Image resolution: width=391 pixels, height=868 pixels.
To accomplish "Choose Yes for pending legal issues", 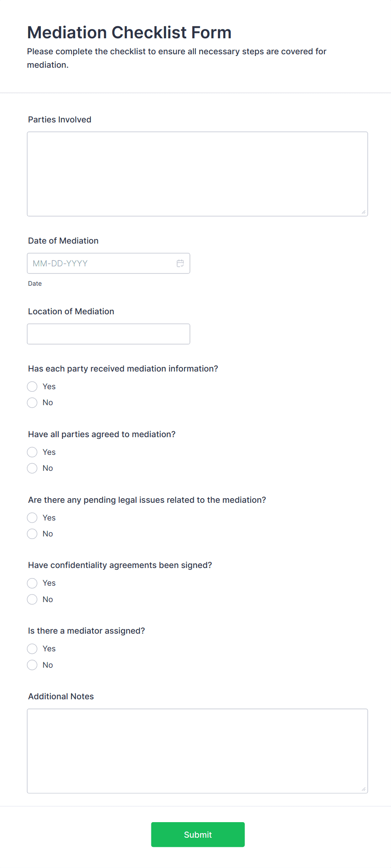I will 32,518.
